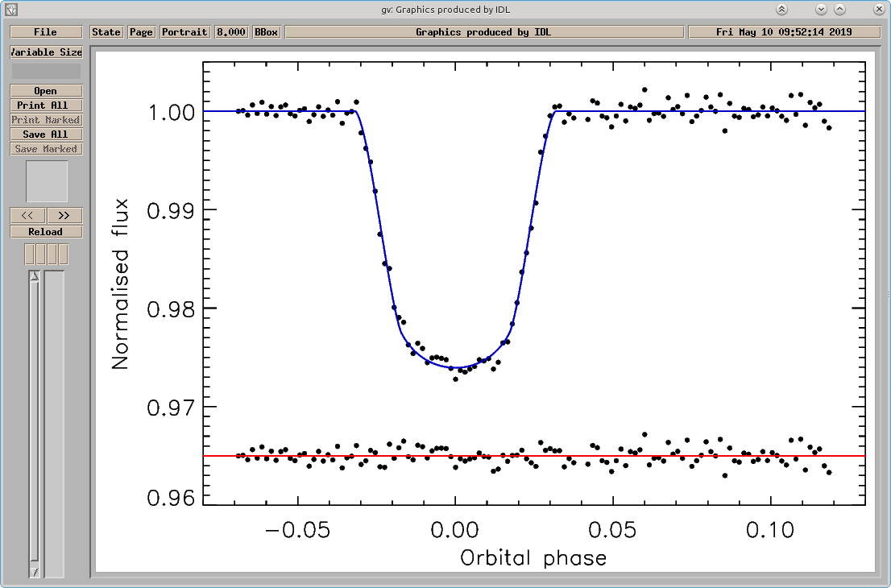This screenshot has height=588, width=891.
Task: Click the Open button
Action: click(x=46, y=91)
